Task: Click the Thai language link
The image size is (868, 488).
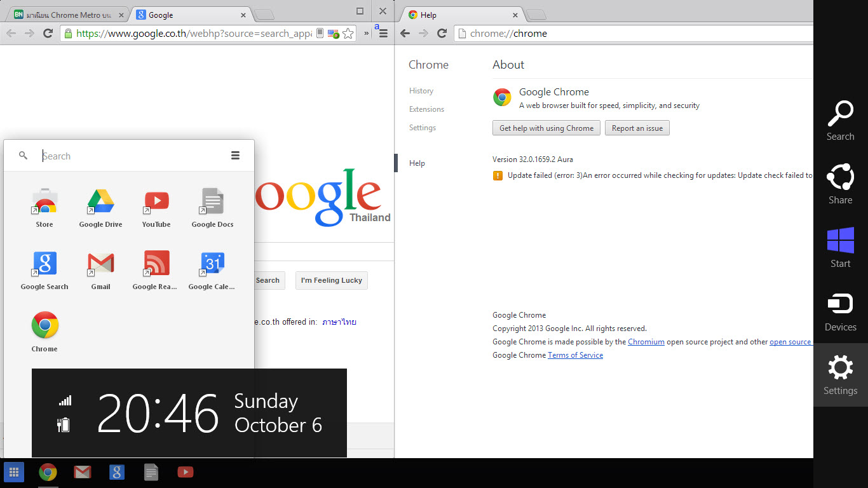Action: pos(339,322)
